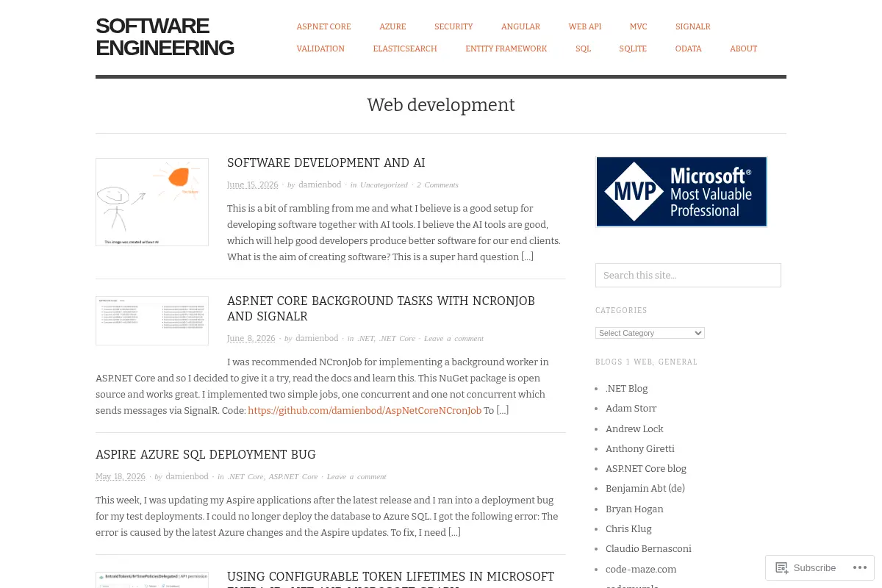Click the May 18, 2026 date link

coord(121,476)
